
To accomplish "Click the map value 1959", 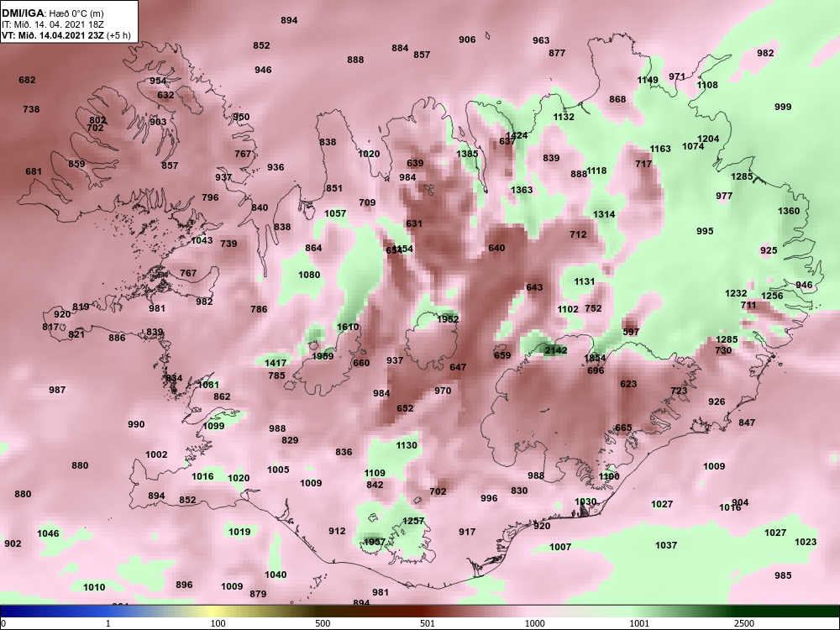I will pyautogui.click(x=323, y=356).
